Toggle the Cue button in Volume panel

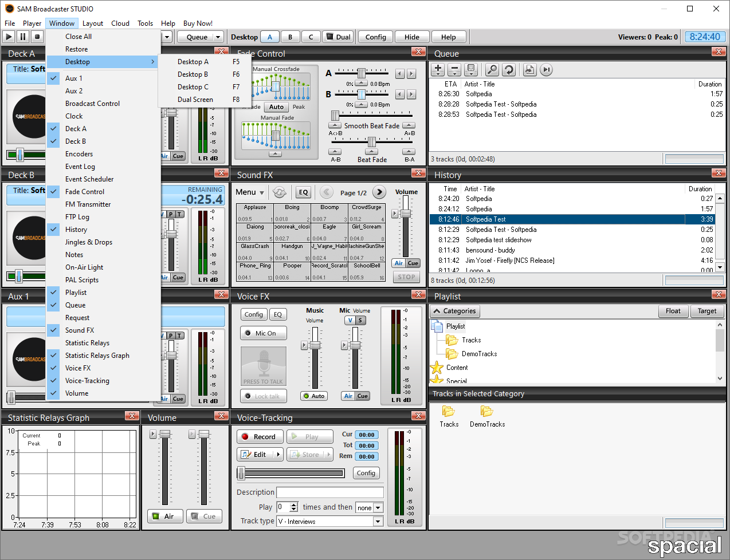point(204,516)
